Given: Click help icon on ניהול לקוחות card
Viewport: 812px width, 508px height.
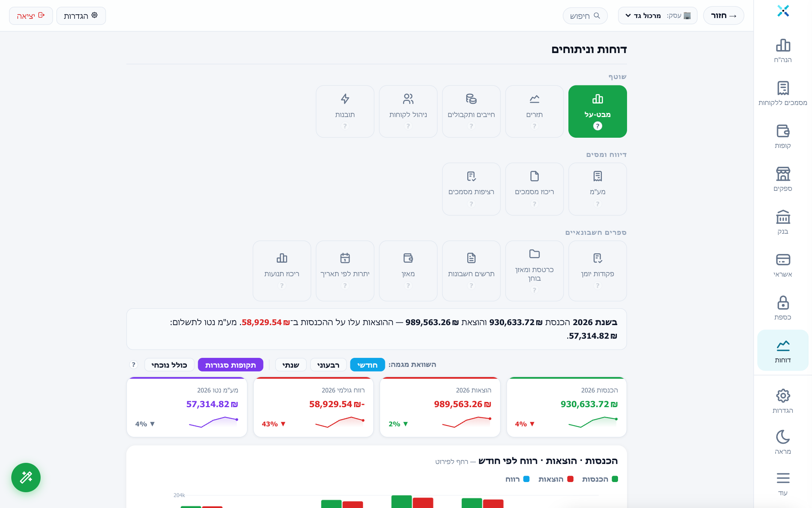Looking at the screenshot, I should [x=408, y=126].
